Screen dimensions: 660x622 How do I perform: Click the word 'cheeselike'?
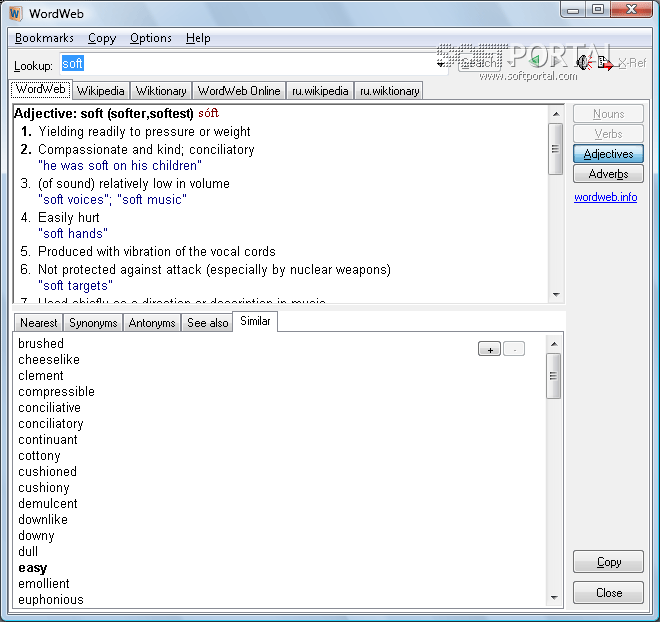coord(49,359)
